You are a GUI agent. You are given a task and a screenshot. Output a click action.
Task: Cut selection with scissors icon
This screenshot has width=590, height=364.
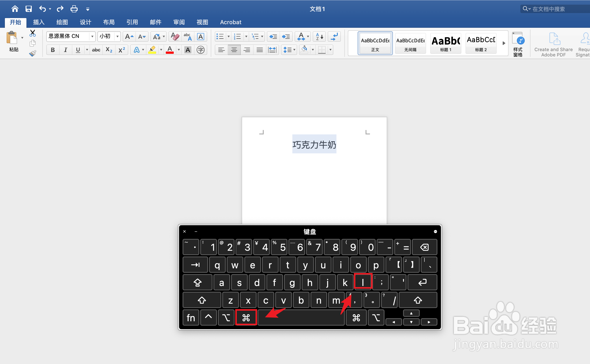32,33
